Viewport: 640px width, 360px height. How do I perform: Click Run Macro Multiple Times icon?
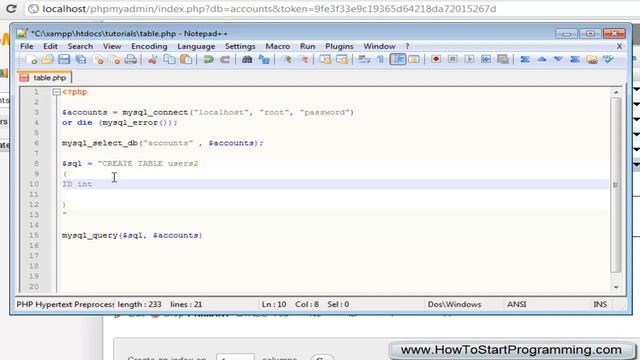point(486,60)
